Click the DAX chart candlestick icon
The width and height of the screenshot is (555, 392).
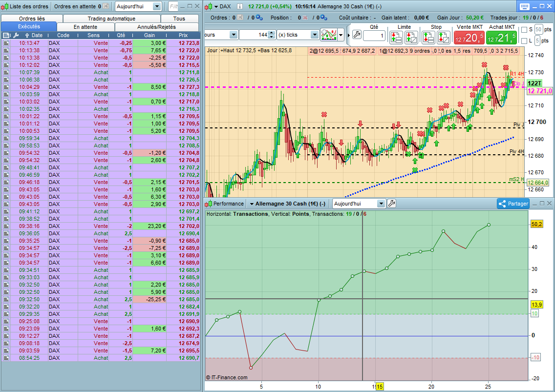click(209, 6)
